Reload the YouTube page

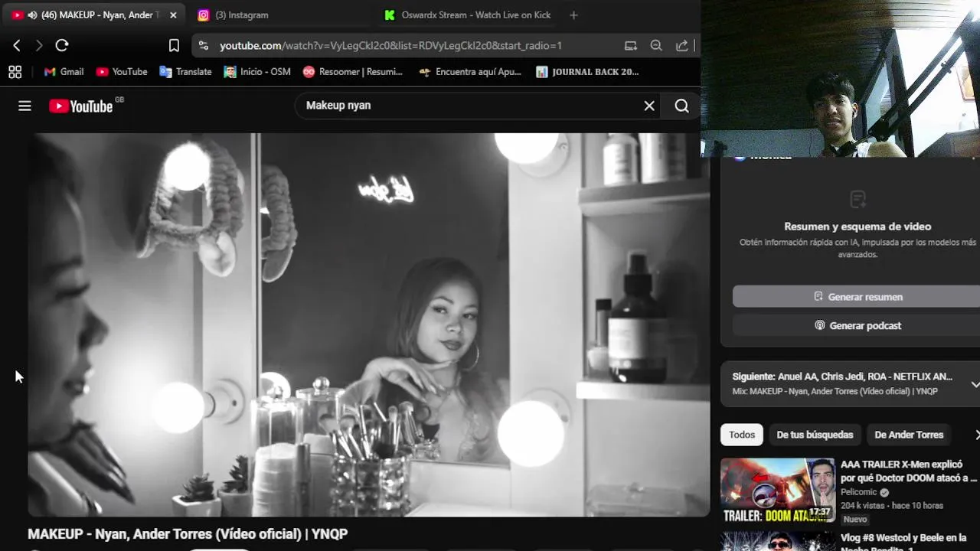point(62,46)
